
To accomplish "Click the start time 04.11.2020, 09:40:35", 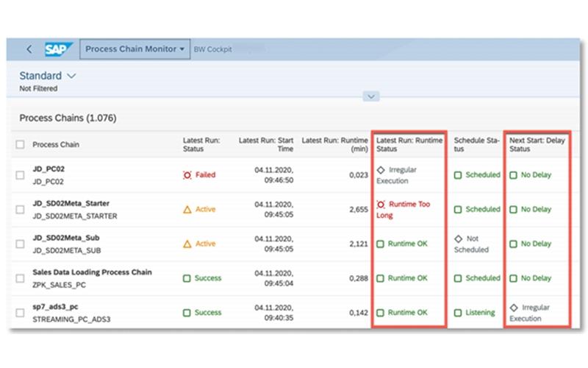I will [274, 313].
